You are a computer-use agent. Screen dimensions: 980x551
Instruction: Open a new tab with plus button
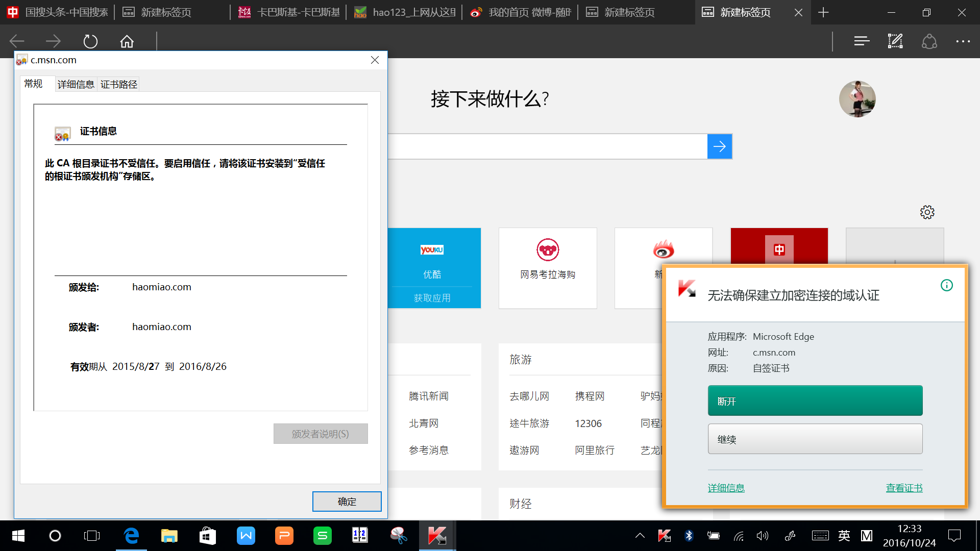click(823, 12)
